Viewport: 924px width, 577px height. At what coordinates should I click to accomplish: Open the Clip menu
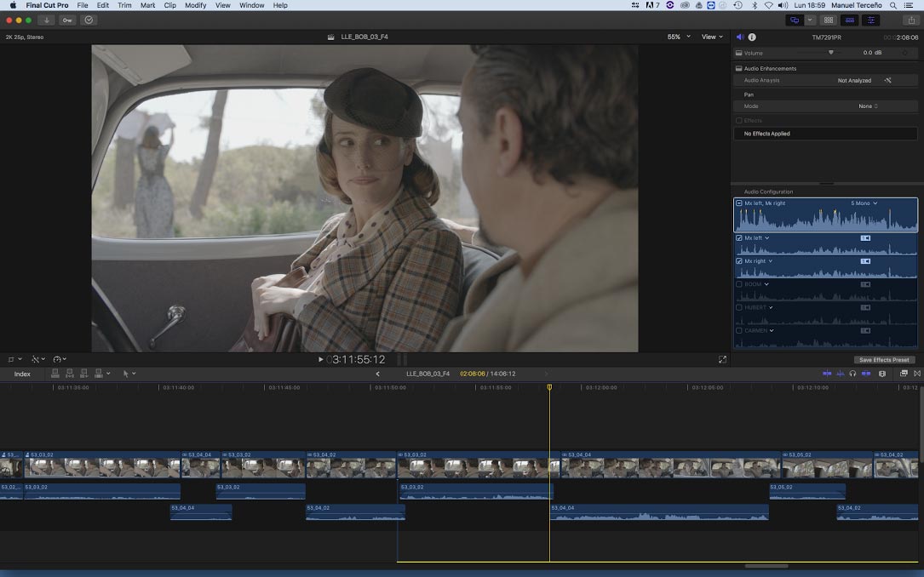click(x=169, y=5)
